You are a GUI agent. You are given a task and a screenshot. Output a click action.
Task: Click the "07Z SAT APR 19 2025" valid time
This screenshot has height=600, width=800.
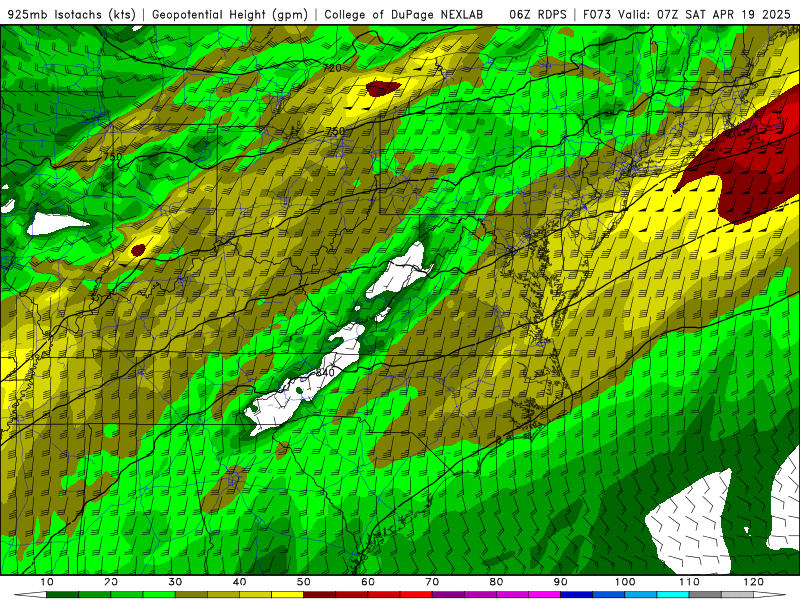(x=724, y=15)
